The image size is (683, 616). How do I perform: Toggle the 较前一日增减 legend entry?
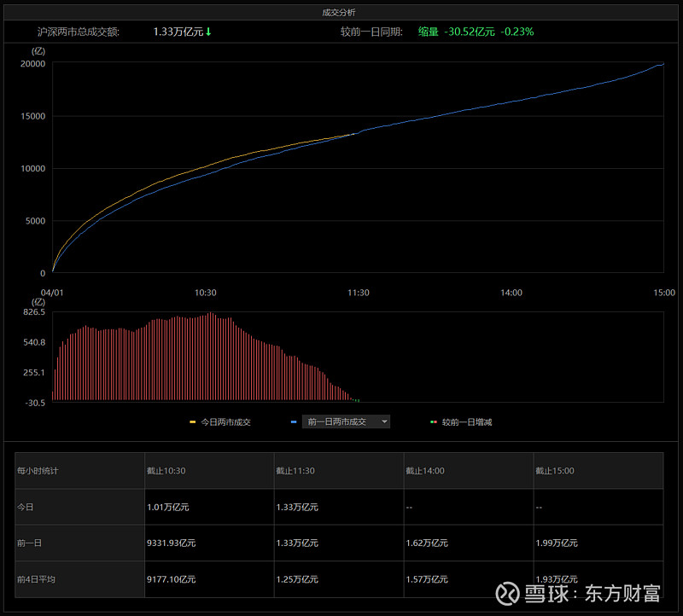point(466,421)
